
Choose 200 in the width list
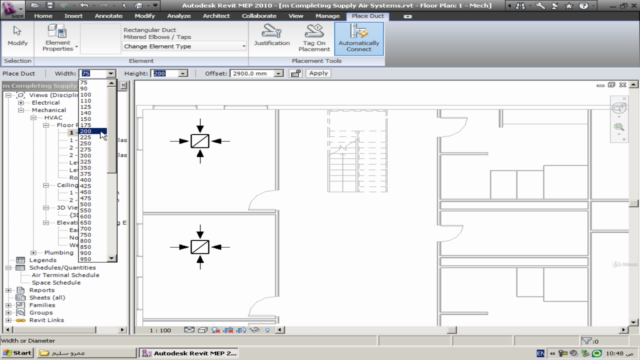click(93, 131)
